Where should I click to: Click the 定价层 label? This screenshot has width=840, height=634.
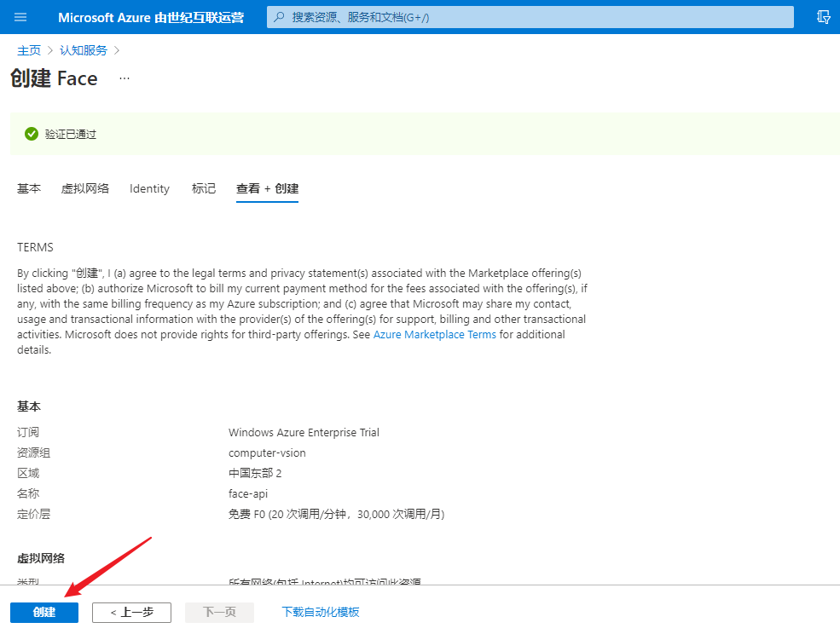click(34, 514)
